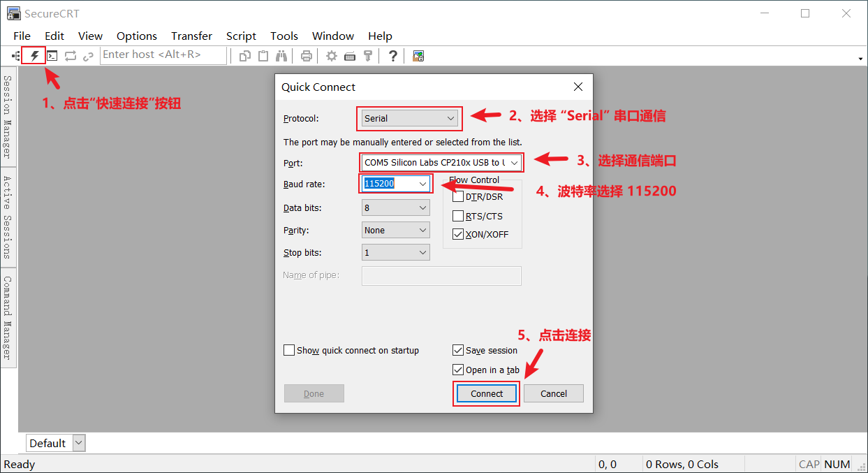The width and height of the screenshot is (868, 473).
Task: Open the Parity dropdown showing None
Action: tap(396, 230)
